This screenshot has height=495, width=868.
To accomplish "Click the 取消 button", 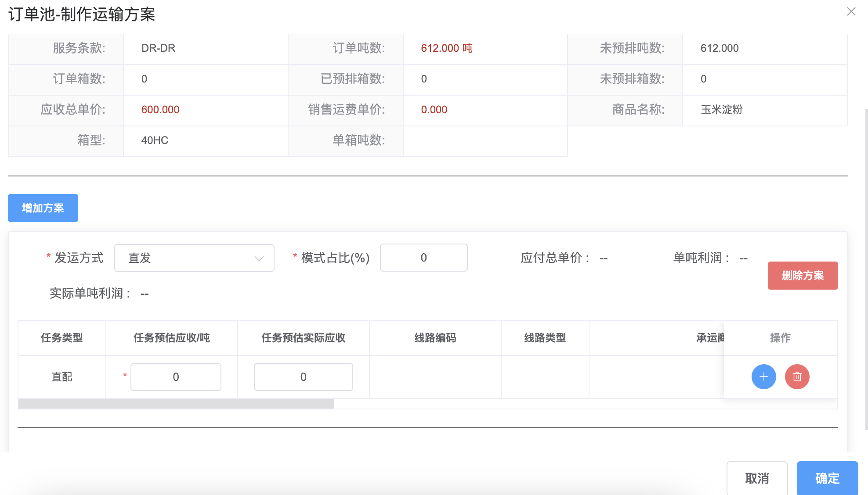I will tap(757, 478).
